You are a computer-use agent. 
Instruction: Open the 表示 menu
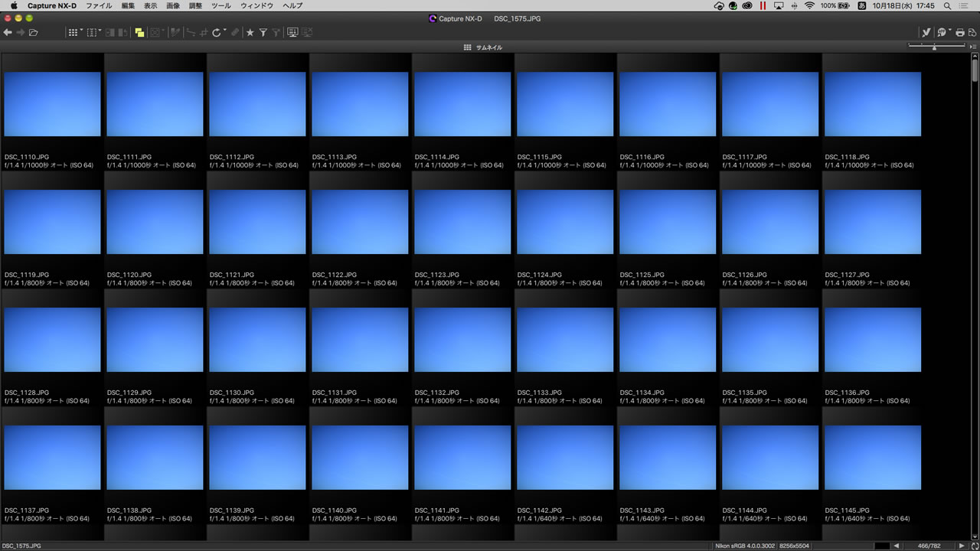point(151,5)
